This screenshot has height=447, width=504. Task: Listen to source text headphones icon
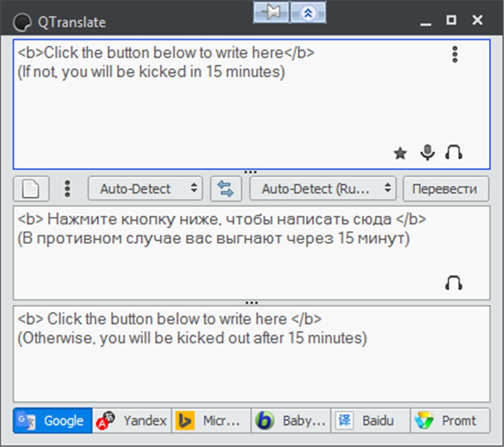[x=453, y=152]
